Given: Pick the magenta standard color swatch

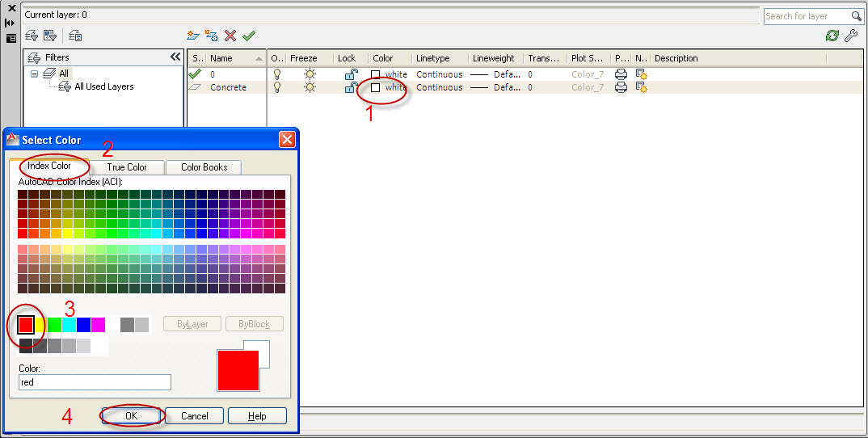Looking at the screenshot, I should [98, 325].
